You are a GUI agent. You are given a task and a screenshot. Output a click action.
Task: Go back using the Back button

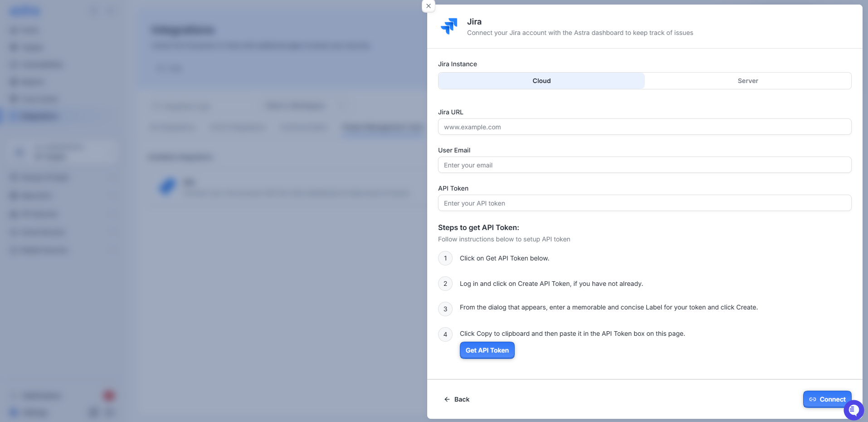pos(457,399)
